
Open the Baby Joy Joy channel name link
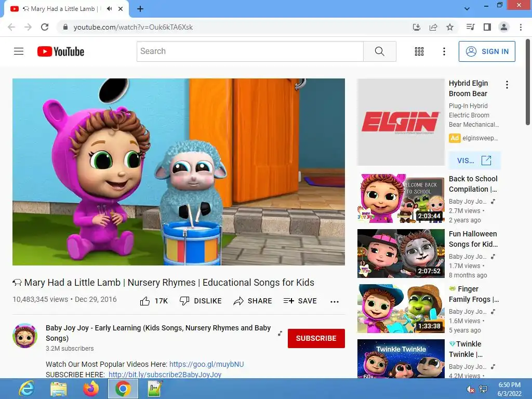click(158, 333)
